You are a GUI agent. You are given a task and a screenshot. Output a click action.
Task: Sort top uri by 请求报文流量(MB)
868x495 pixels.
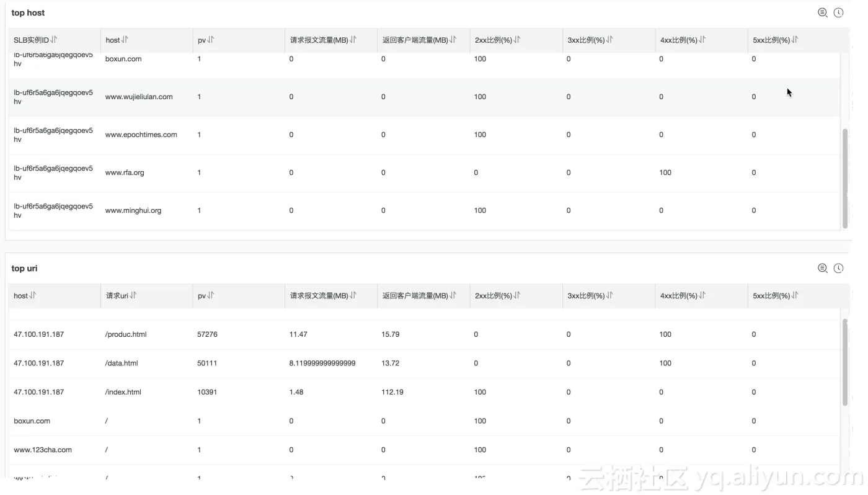[353, 295]
